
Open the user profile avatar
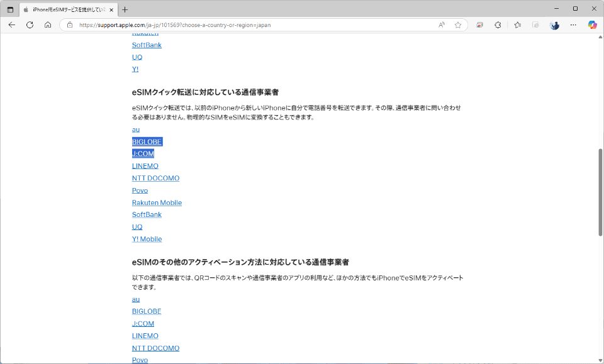pos(555,25)
